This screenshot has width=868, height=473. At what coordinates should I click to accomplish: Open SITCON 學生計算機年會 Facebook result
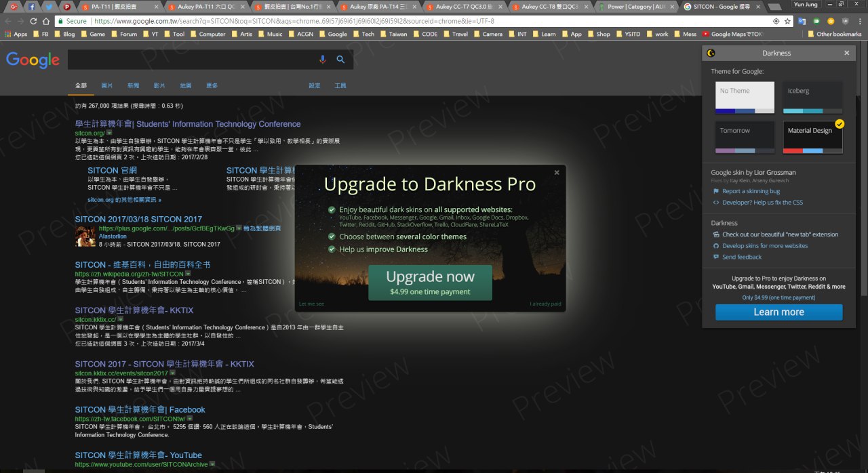point(140,409)
